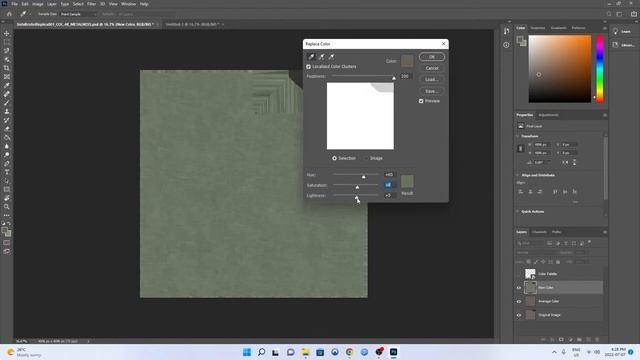The image size is (640, 360).
Task: Select the Eraser tool
Action: 7,129
